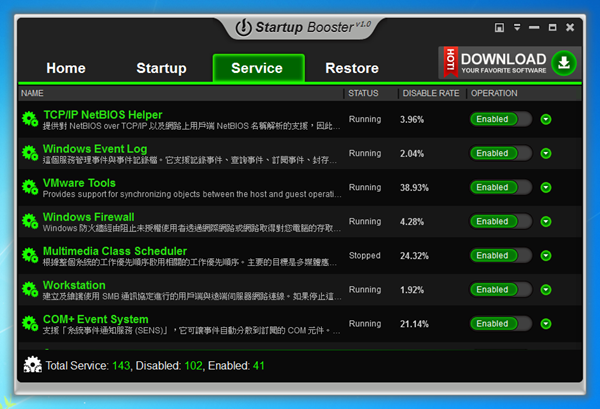Image resolution: width=600 pixels, height=409 pixels.
Task: Click the 21.14% disable rate value
Action: click(414, 324)
